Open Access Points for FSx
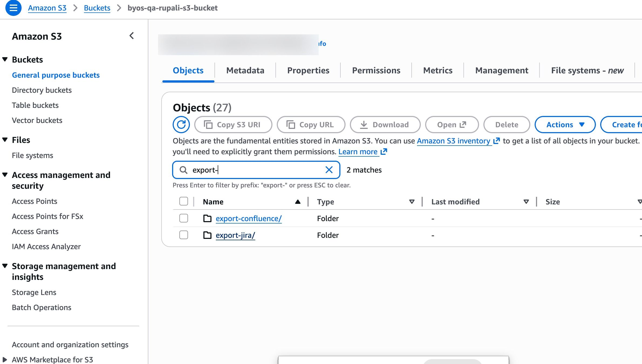 pyautogui.click(x=47, y=216)
